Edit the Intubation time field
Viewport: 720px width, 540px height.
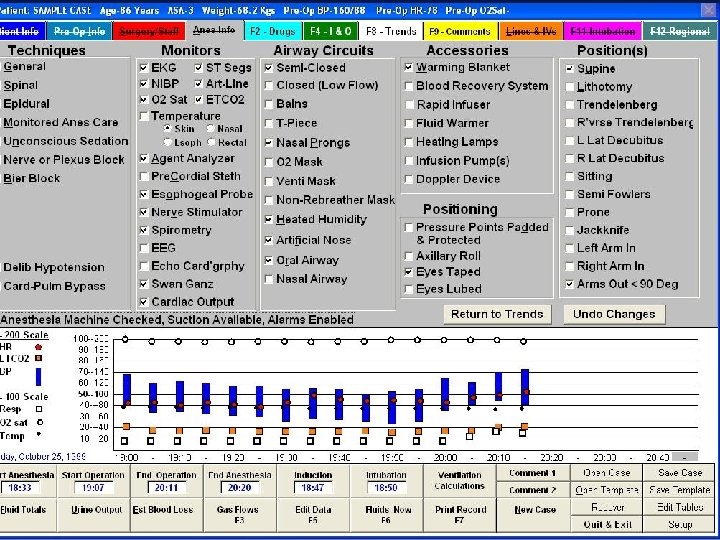386,488
